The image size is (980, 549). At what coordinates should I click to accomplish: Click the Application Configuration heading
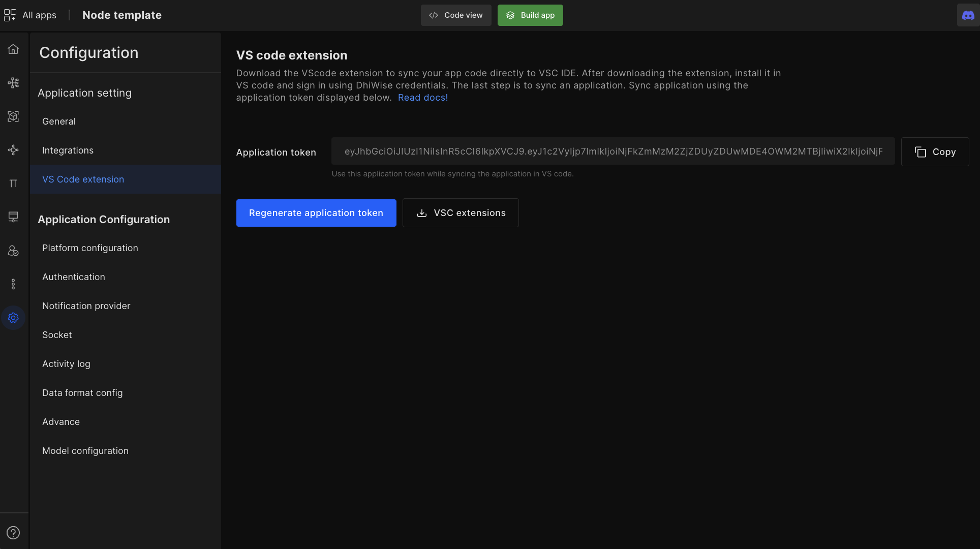coord(104,220)
